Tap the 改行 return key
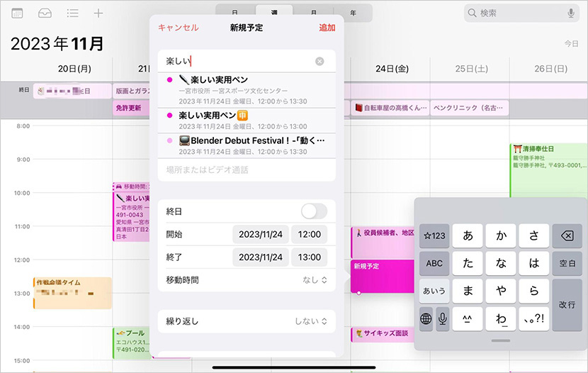The width and height of the screenshot is (588, 373). click(x=567, y=305)
